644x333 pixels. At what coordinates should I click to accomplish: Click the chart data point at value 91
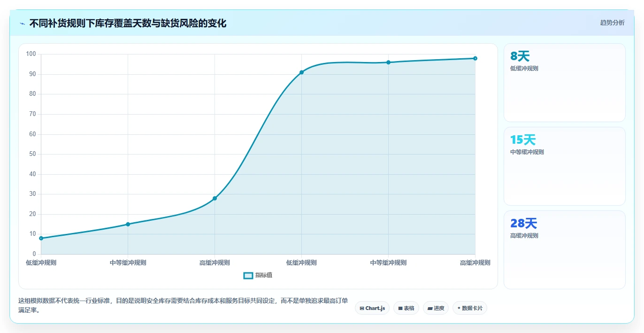click(301, 72)
